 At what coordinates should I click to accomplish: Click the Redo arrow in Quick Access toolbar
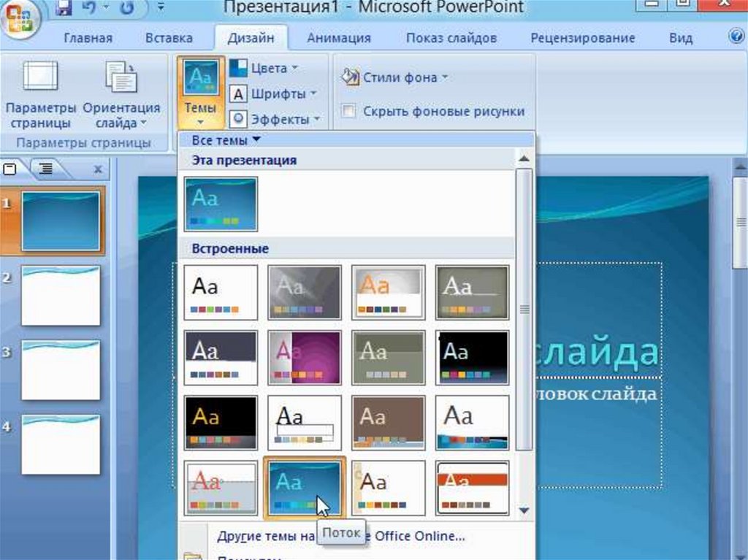click(x=126, y=7)
